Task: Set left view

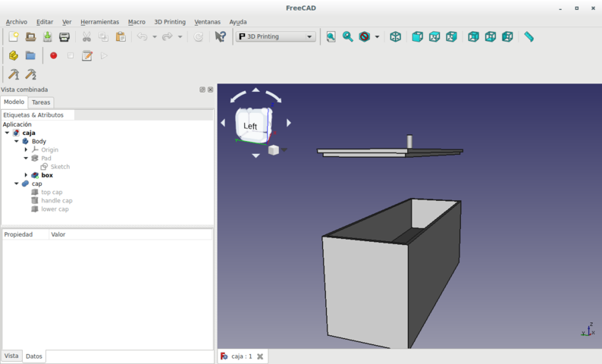Action: pyautogui.click(x=507, y=37)
